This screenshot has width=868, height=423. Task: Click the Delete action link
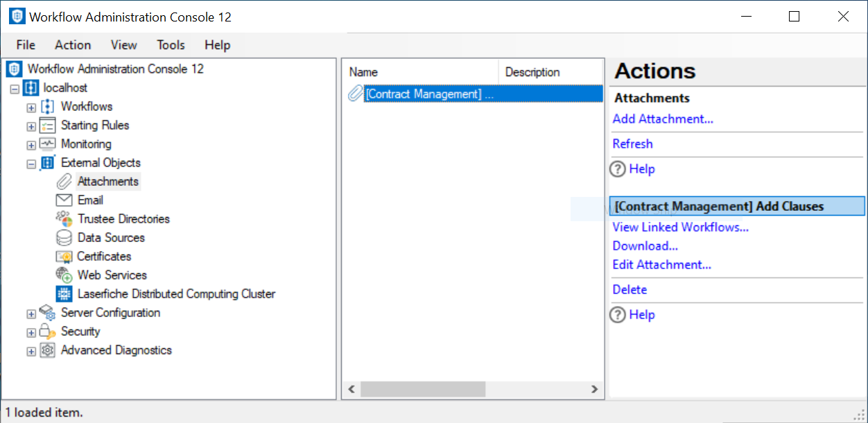click(630, 290)
